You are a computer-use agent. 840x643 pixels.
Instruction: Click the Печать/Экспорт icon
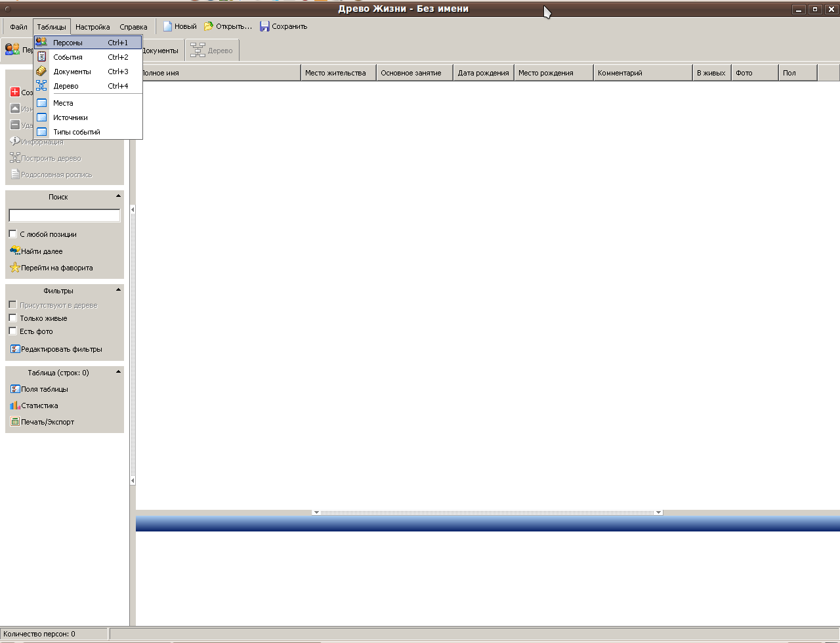point(15,421)
